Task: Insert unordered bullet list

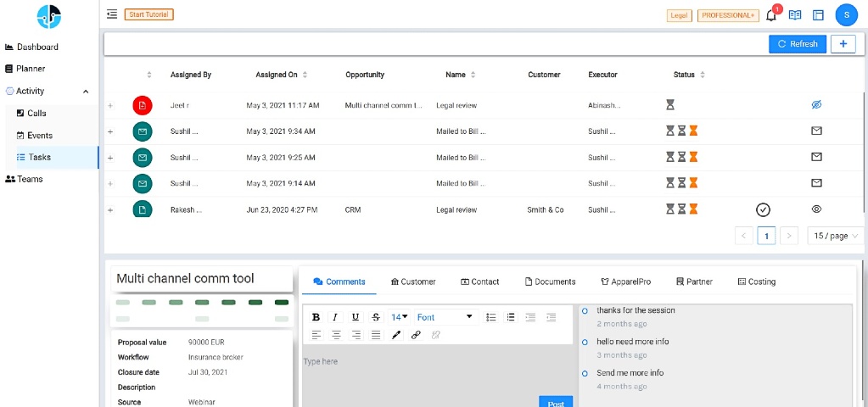Action: (x=491, y=317)
